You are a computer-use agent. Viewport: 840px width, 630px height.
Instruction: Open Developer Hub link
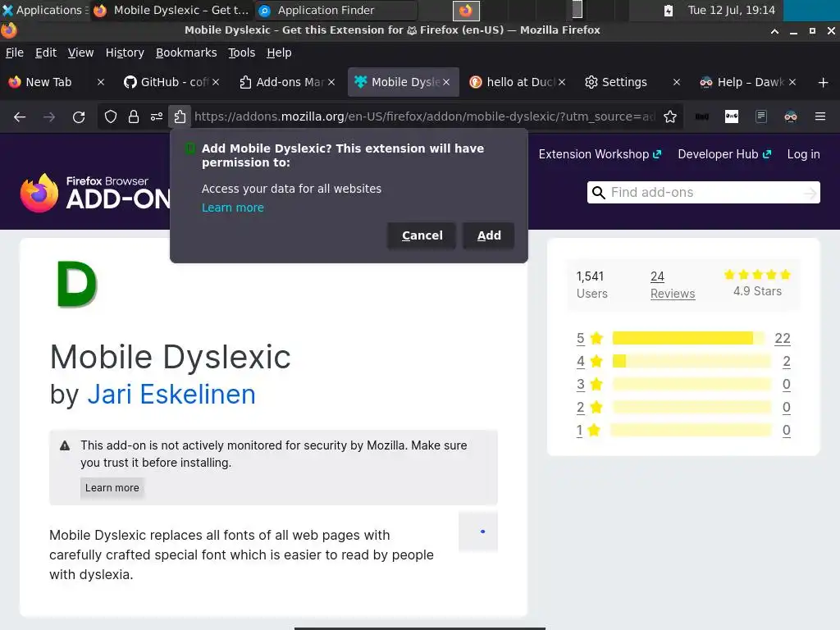[x=724, y=154]
